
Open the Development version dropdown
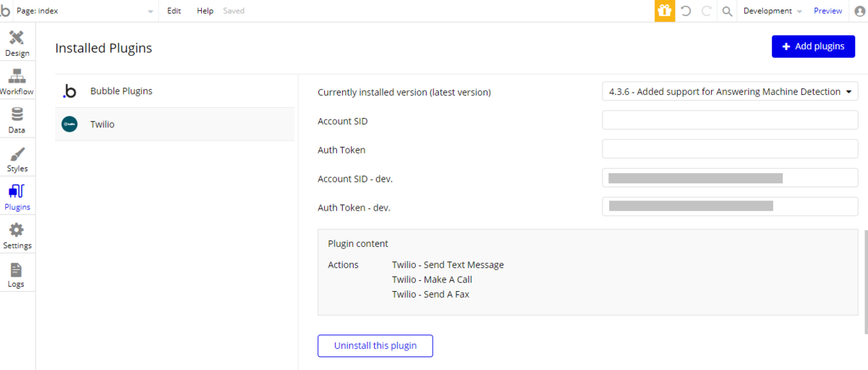click(773, 11)
